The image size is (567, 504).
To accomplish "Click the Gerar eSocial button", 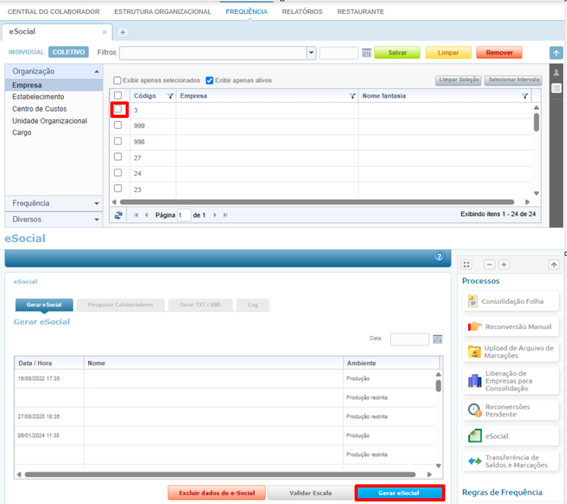I will coord(399,493).
